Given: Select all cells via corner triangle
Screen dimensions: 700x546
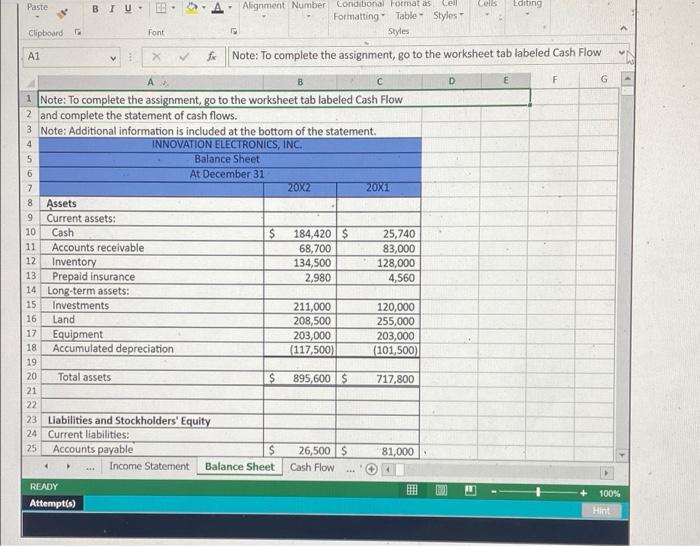Looking at the screenshot, I should 30,83.
